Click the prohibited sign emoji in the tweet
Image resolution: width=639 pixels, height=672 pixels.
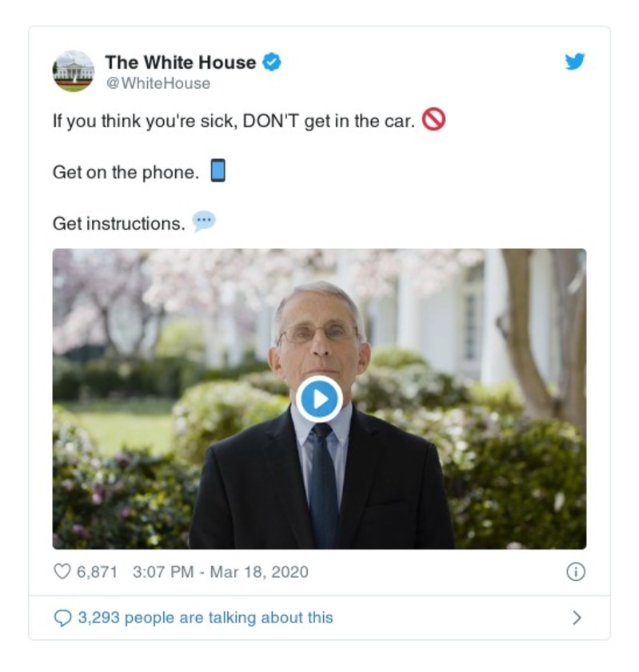(x=434, y=117)
